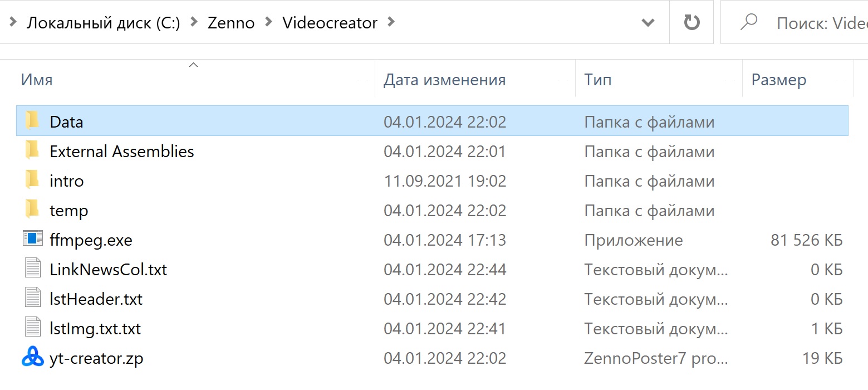Viewport: 868px width, 390px height.
Task: Click the search magnifier icon
Action: [x=748, y=22]
